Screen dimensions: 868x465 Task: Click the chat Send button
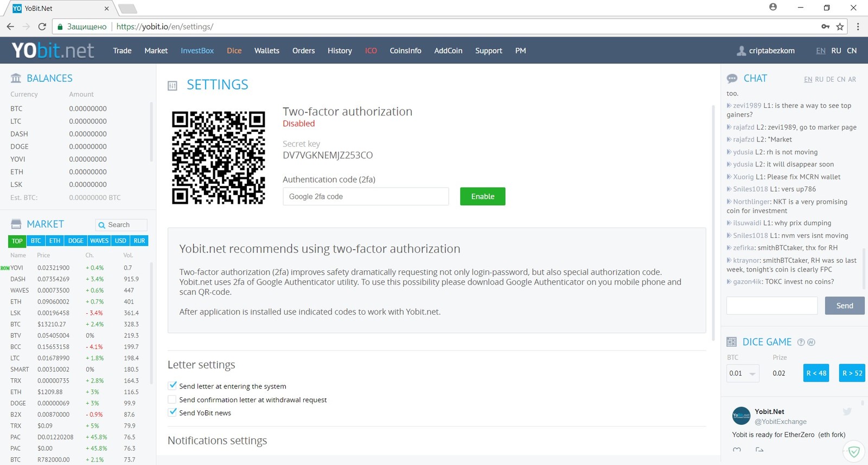[845, 306]
